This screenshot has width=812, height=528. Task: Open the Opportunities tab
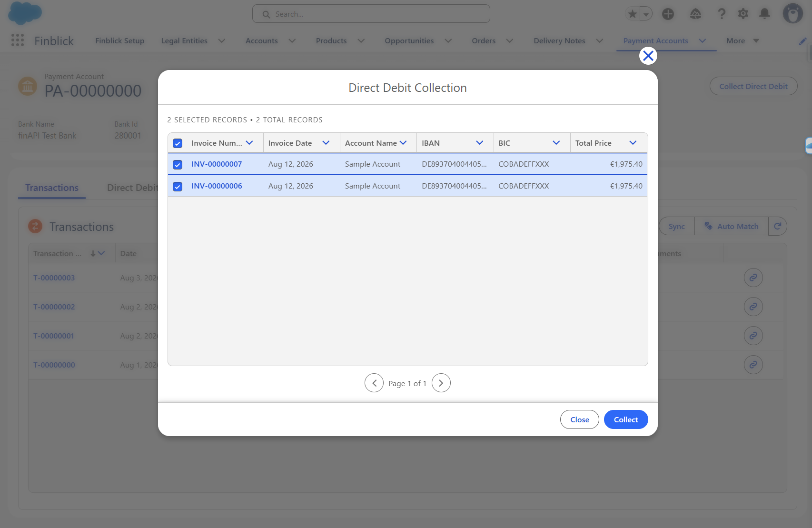pos(409,41)
